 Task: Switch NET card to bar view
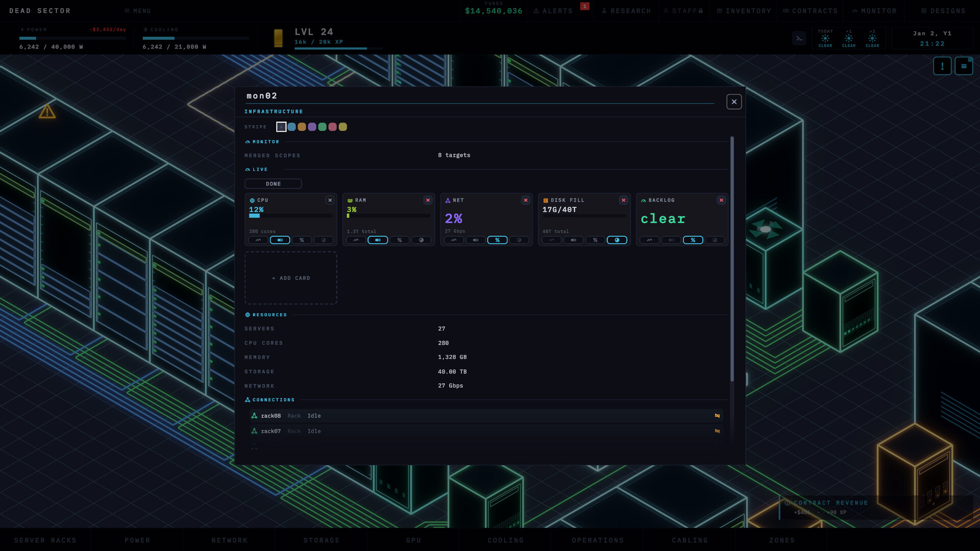tap(476, 240)
